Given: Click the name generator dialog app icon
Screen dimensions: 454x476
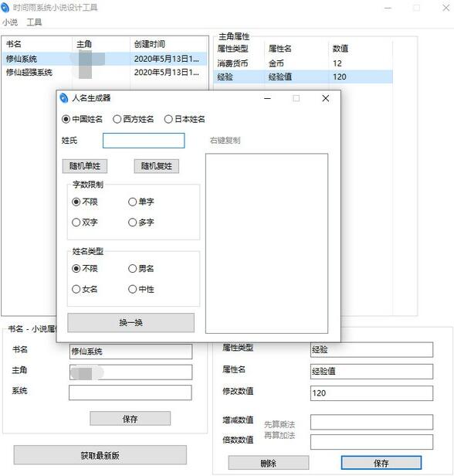Looking at the screenshot, I should (63, 98).
